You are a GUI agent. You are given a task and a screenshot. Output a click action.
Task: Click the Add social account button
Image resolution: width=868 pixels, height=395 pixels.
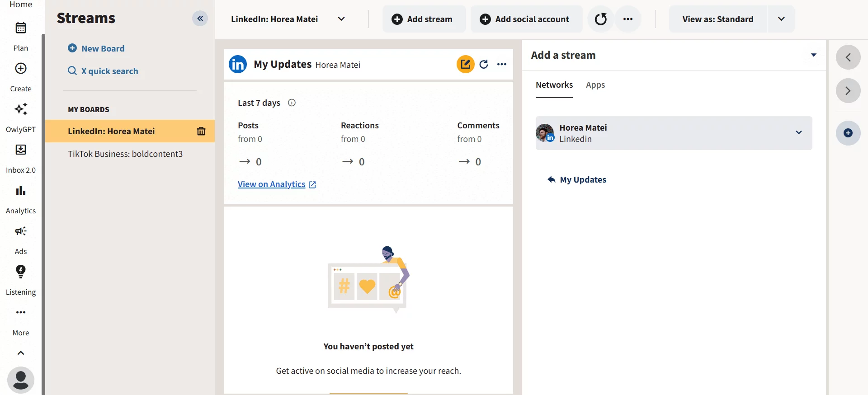click(526, 19)
